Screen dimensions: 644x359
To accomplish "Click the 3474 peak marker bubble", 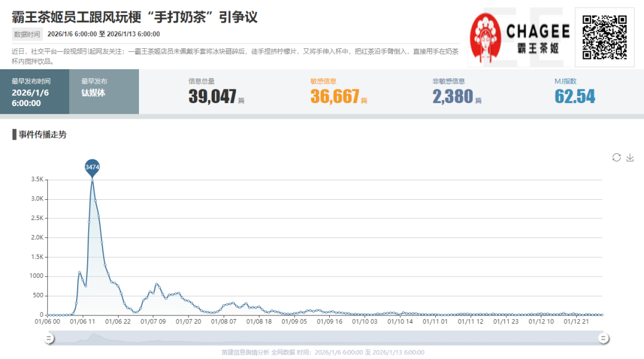I will (92, 168).
